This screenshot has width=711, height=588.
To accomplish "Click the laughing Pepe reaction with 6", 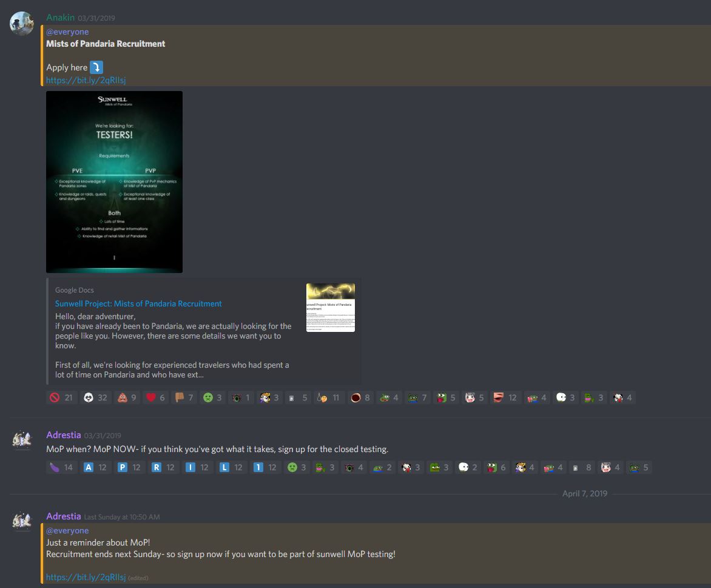I will pos(497,467).
